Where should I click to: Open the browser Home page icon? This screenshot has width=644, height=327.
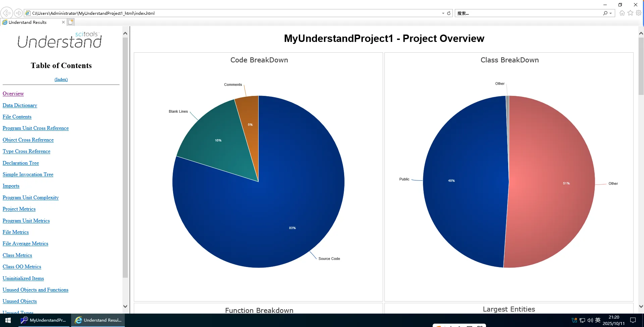tap(622, 13)
